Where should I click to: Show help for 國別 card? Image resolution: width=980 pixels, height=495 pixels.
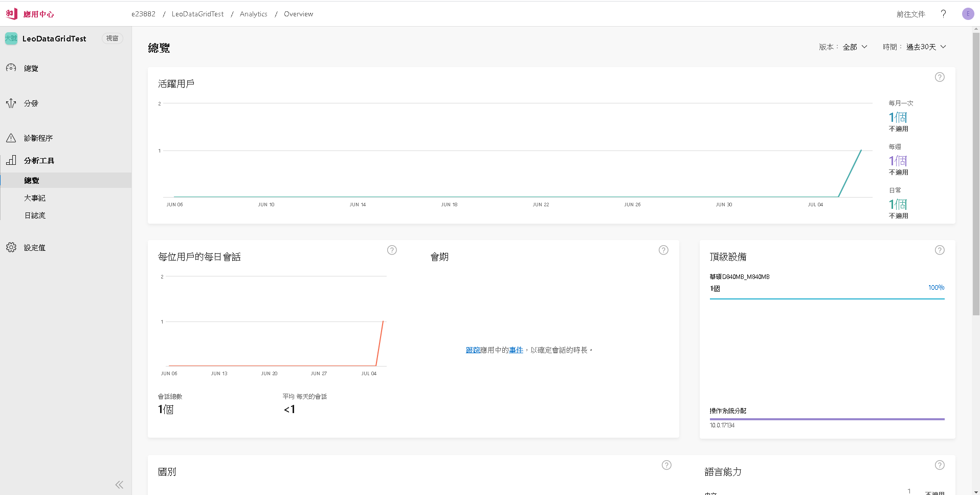[666, 465]
